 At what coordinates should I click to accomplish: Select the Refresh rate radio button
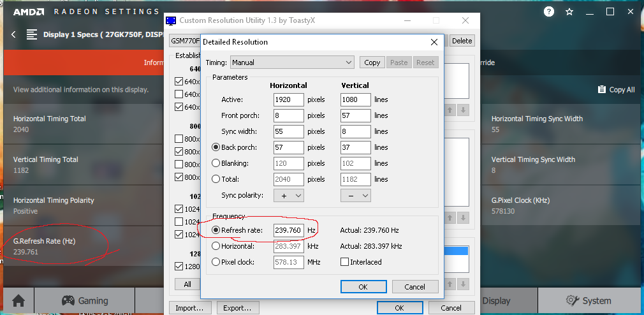(216, 230)
